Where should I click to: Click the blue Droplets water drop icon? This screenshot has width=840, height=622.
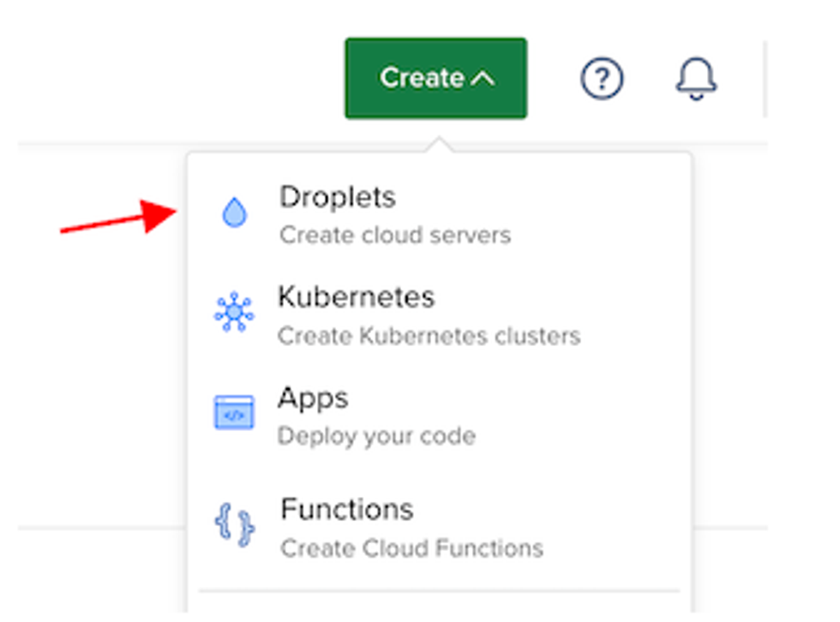pyautogui.click(x=234, y=212)
